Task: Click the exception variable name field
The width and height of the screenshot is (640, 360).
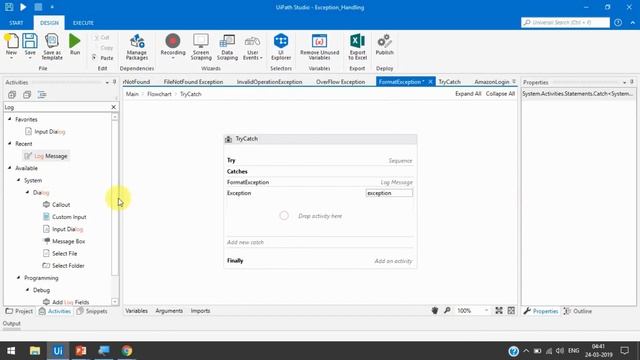Action: [389, 193]
